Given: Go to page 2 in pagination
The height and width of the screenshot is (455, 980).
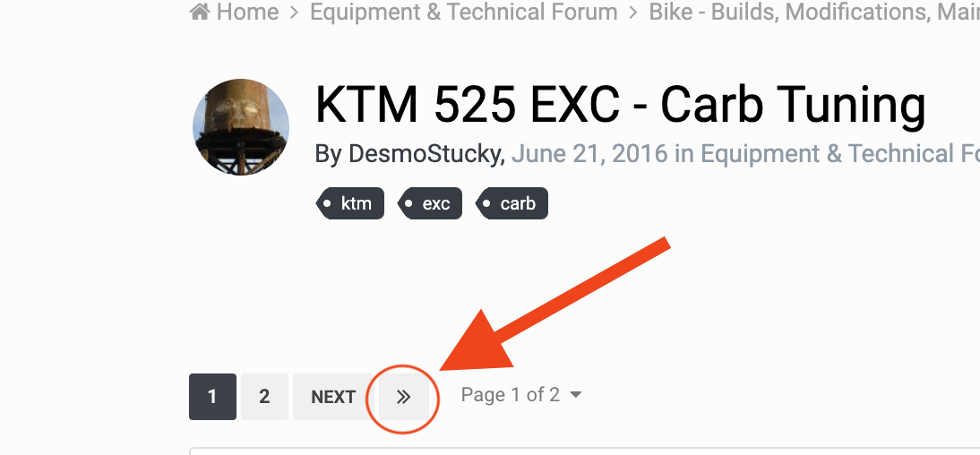Looking at the screenshot, I should (264, 397).
